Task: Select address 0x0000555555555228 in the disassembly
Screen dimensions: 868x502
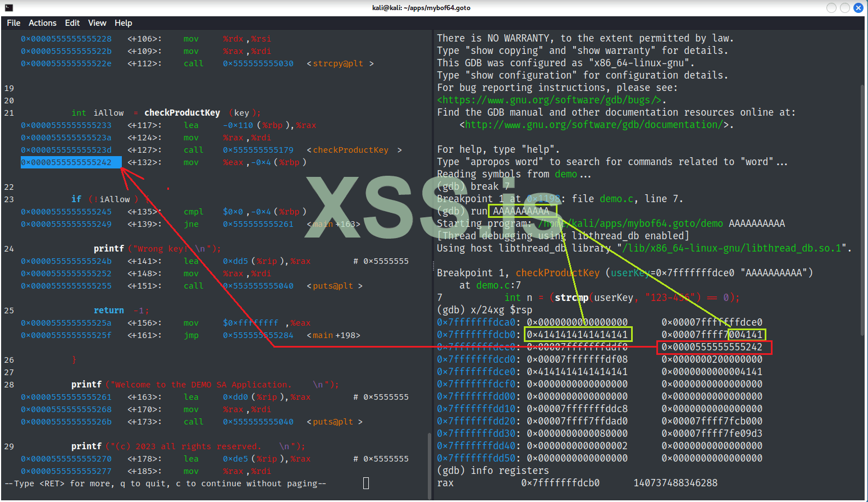Action: [x=66, y=39]
